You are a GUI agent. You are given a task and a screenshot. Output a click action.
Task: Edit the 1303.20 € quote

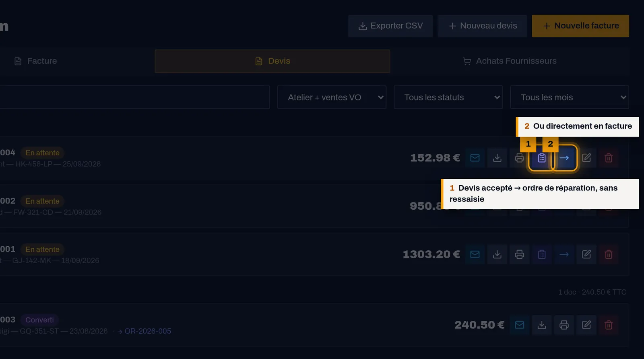coord(586,254)
